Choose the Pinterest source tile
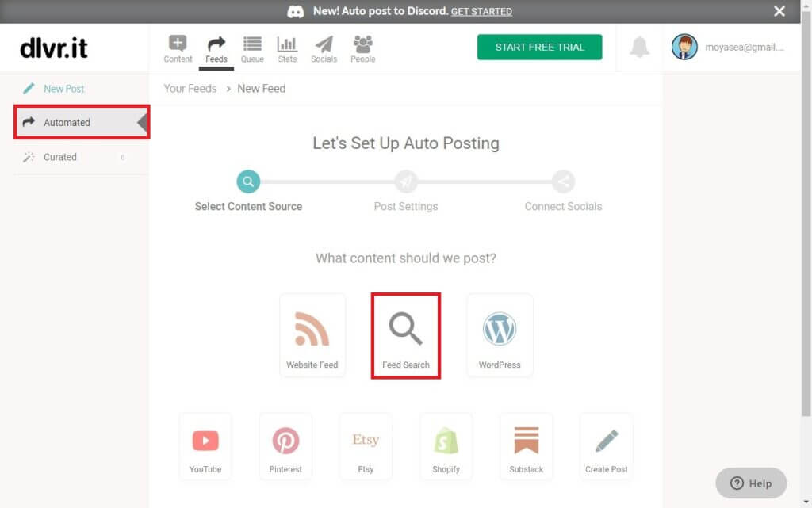Image resolution: width=812 pixels, height=508 pixels. tap(285, 445)
